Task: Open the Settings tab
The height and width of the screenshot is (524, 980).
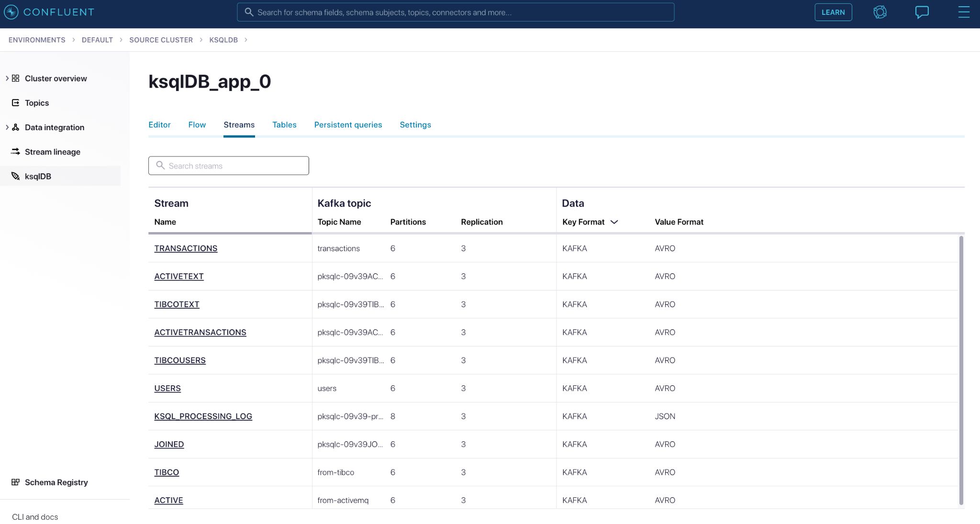Action: pos(415,124)
